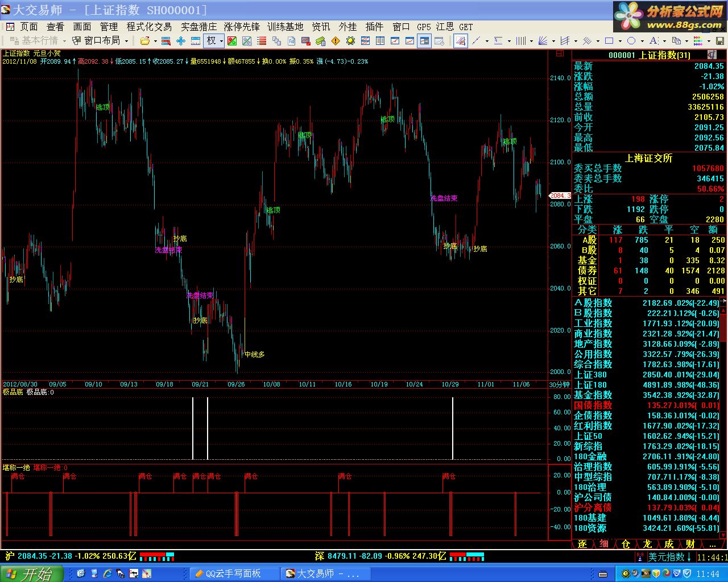Screen dimensions: 728x582
Task: Click the 抄底 label near 09/21
Action: pos(200,321)
